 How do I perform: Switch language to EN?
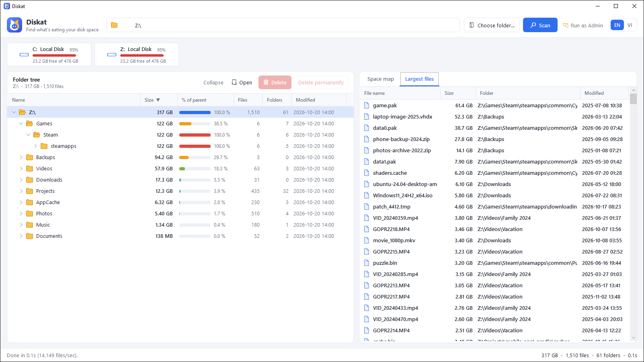(x=617, y=25)
